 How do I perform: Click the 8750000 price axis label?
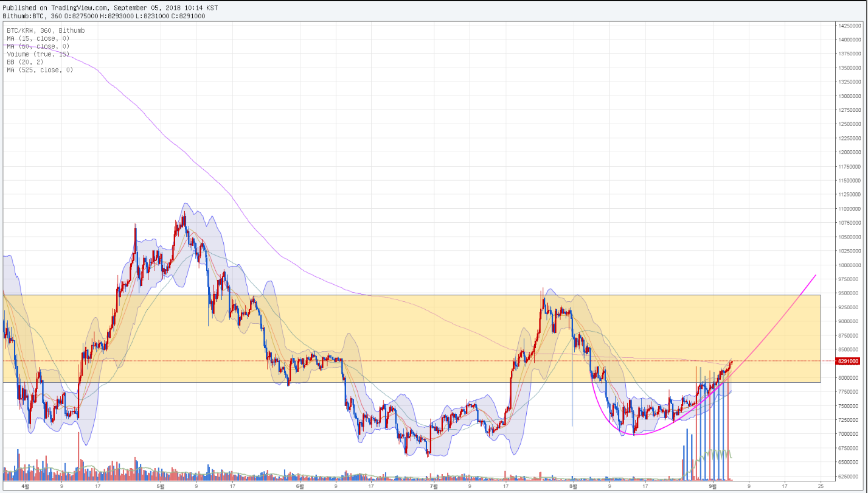pos(850,335)
